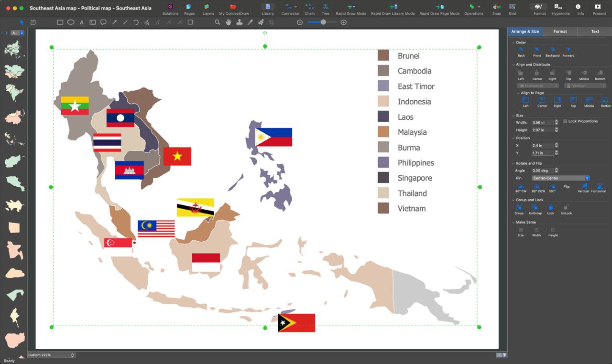Switch to the Format tab

pyautogui.click(x=560, y=32)
